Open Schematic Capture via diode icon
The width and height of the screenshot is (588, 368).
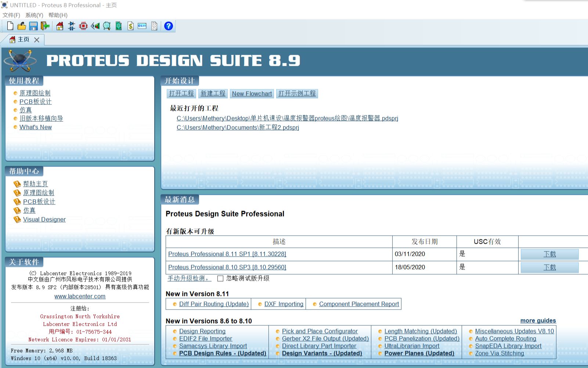pyautogui.click(x=72, y=26)
